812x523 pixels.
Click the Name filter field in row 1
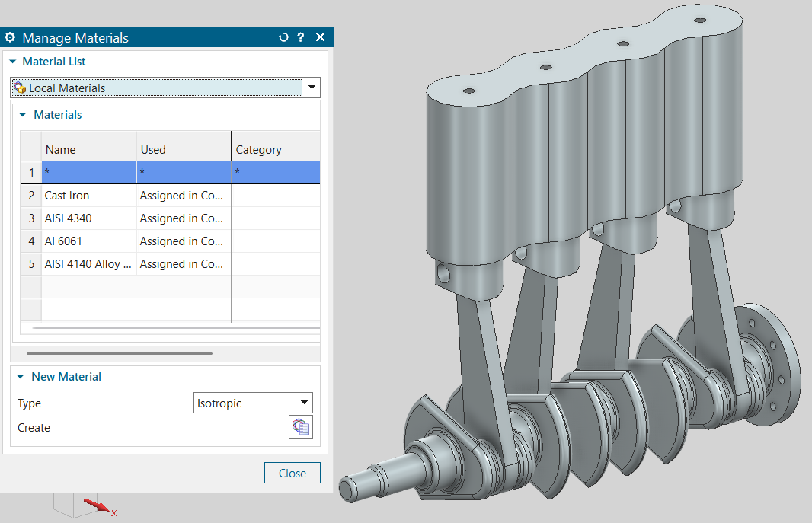(x=88, y=173)
